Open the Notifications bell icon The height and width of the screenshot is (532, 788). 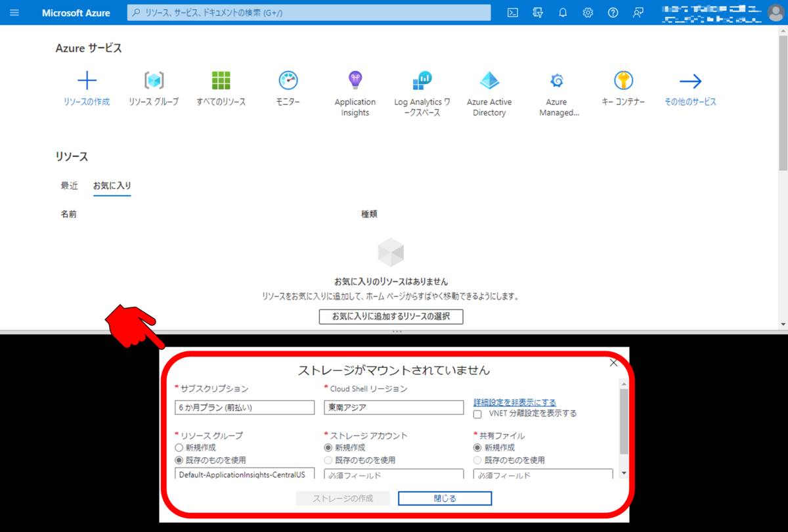(563, 12)
